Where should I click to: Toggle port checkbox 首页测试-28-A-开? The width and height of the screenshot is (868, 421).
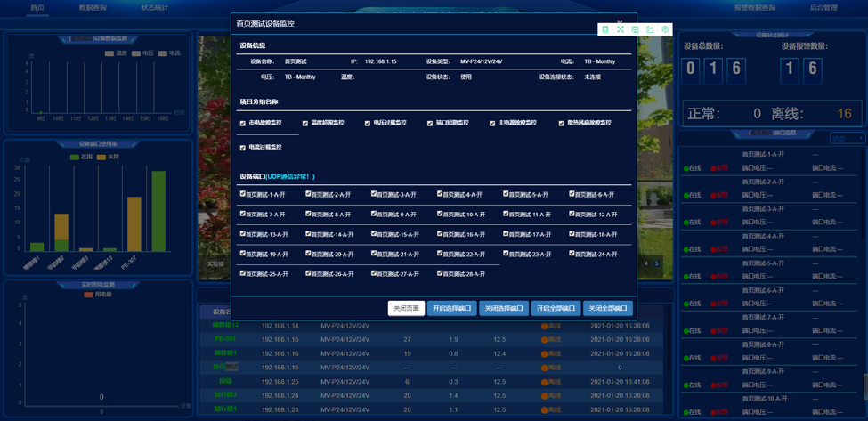[x=440, y=272]
